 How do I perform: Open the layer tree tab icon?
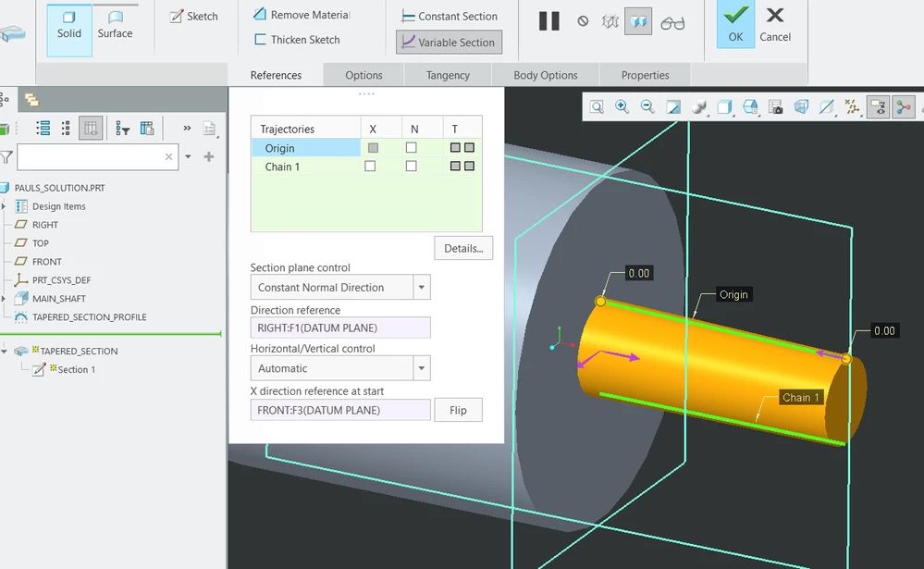click(x=31, y=100)
